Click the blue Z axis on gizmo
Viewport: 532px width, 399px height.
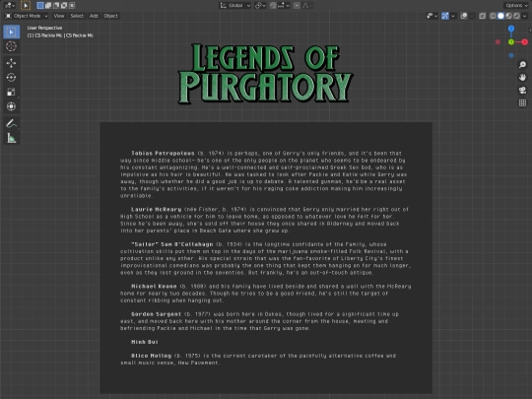point(511,29)
